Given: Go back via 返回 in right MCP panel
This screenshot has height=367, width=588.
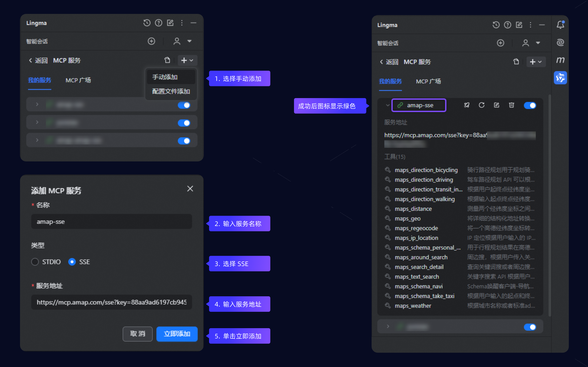Looking at the screenshot, I should [x=389, y=62].
